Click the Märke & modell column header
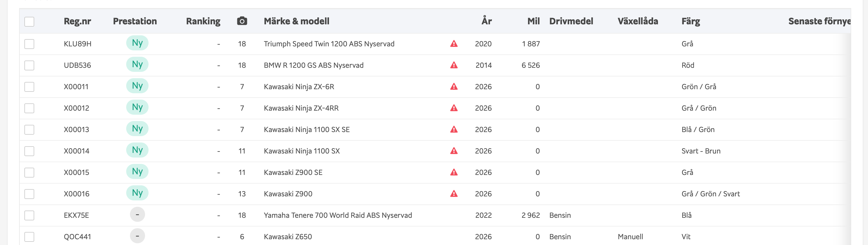This screenshot has width=868, height=245. (296, 21)
